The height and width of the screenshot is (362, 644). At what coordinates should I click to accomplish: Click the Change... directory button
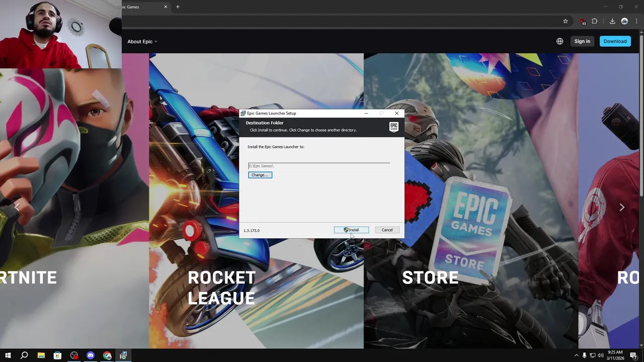point(260,175)
